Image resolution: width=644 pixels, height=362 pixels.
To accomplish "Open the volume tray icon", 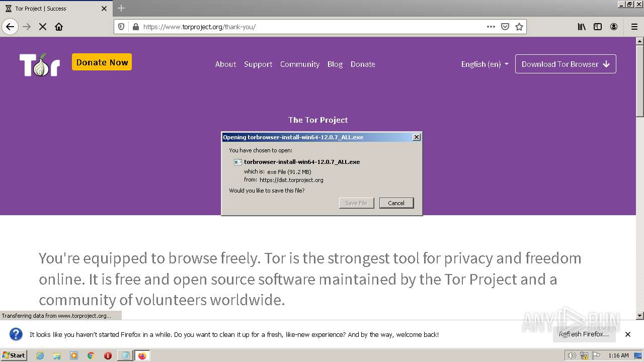I will click(572, 355).
